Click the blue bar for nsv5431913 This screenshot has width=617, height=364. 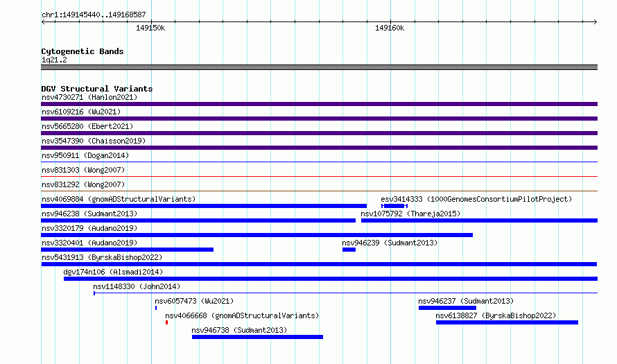(x=319, y=264)
